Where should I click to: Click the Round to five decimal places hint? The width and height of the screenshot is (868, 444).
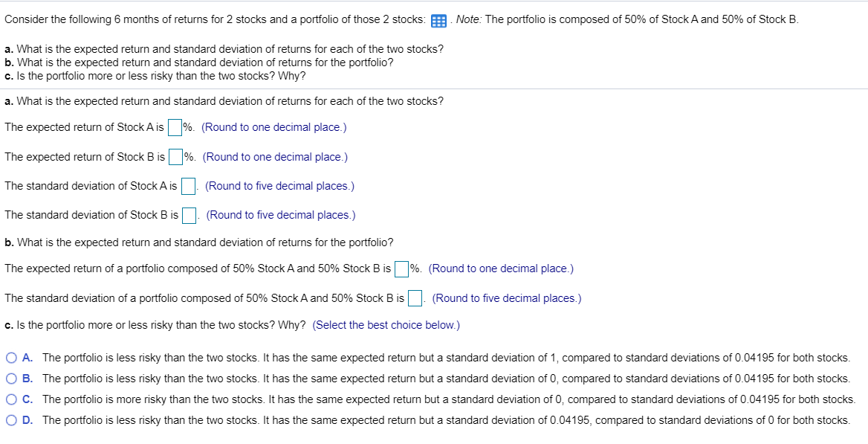[279, 185]
